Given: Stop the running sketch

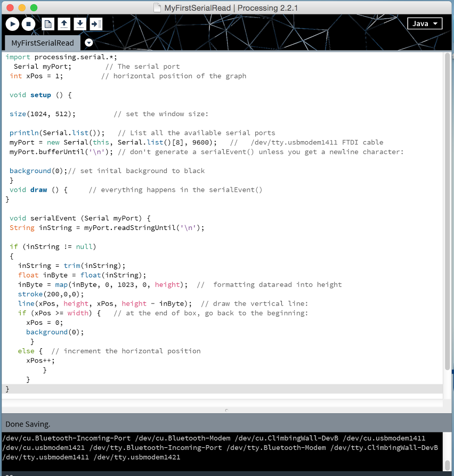Looking at the screenshot, I should point(28,24).
